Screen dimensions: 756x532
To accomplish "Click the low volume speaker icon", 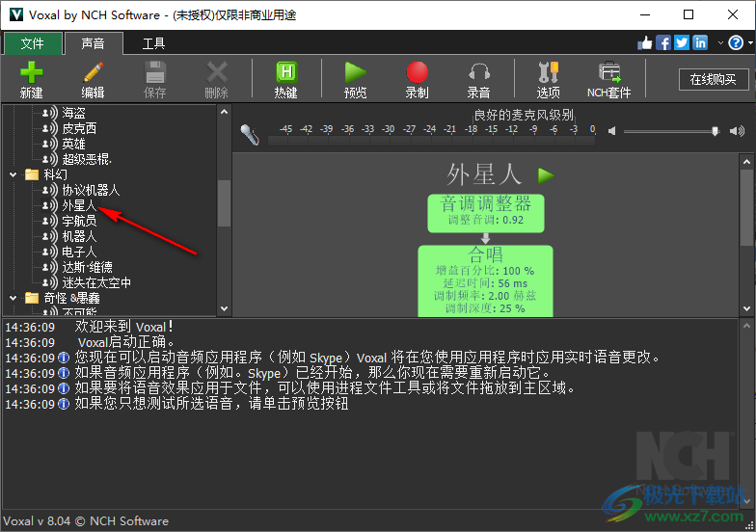I will tap(611, 131).
